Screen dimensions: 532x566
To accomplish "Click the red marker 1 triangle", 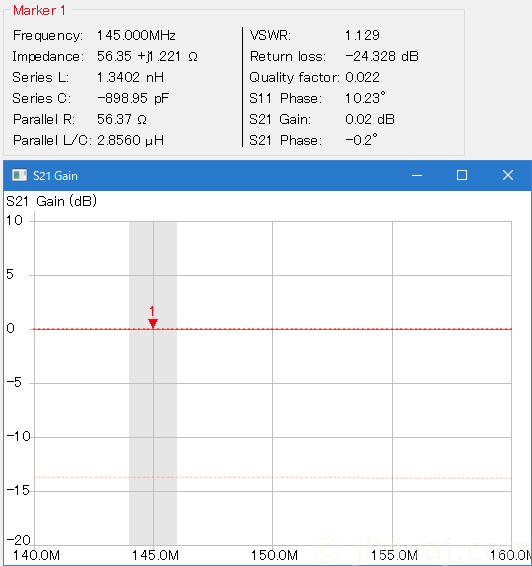I will click(x=153, y=323).
